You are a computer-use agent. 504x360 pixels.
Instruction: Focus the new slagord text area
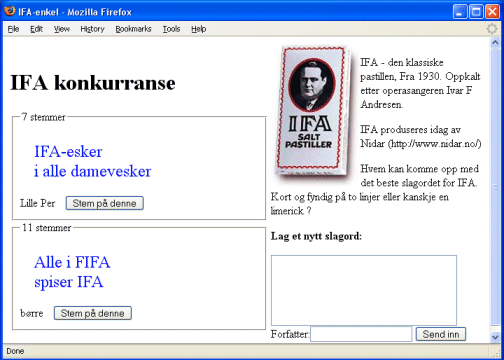(x=364, y=290)
